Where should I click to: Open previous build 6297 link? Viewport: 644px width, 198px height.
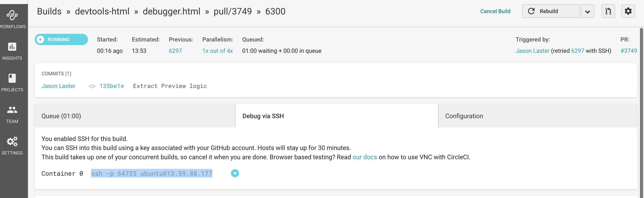coord(175,51)
